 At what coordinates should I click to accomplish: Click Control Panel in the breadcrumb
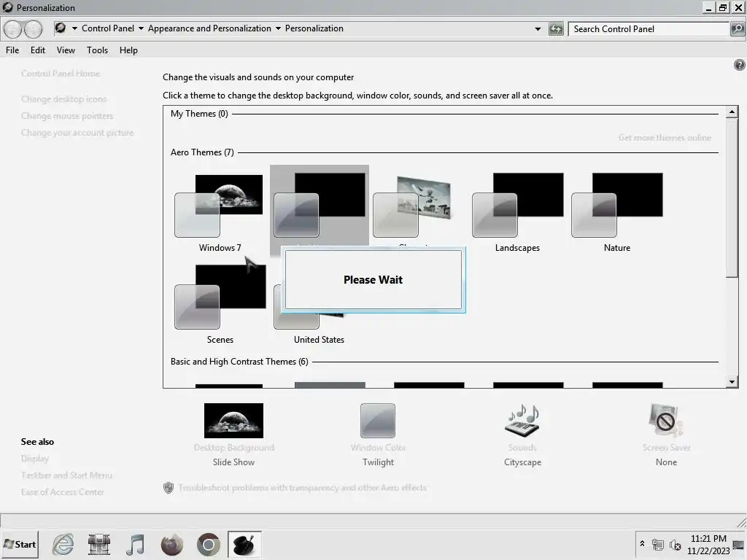(x=108, y=28)
